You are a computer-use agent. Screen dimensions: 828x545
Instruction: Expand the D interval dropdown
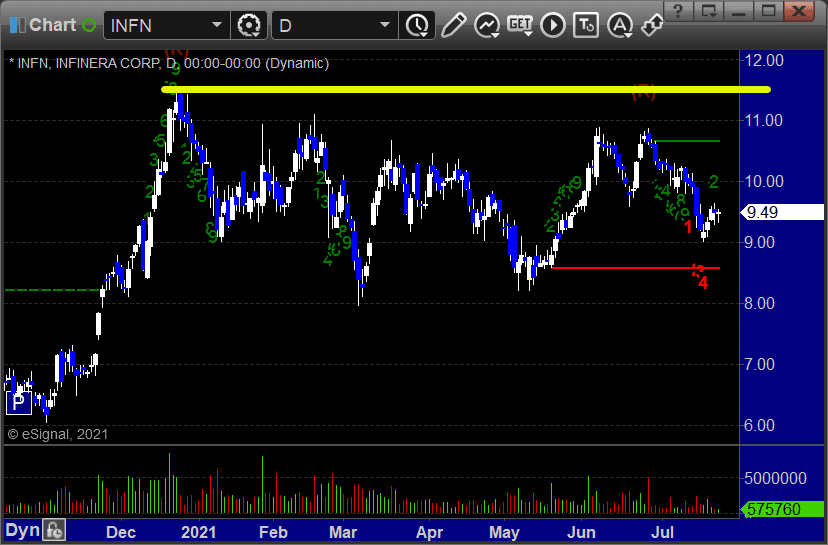(x=384, y=25)
